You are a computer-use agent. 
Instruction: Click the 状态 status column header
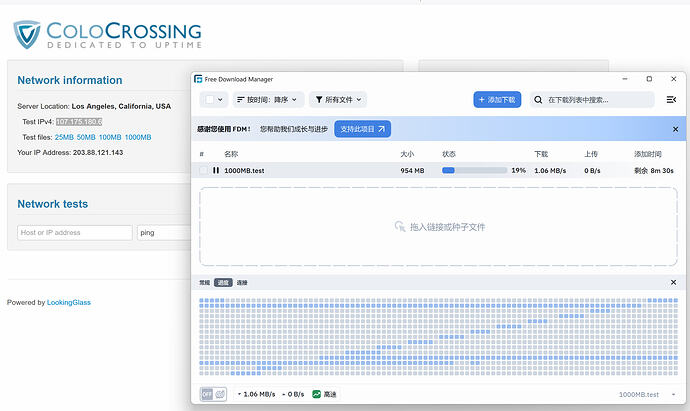click(x=449, y=154)
